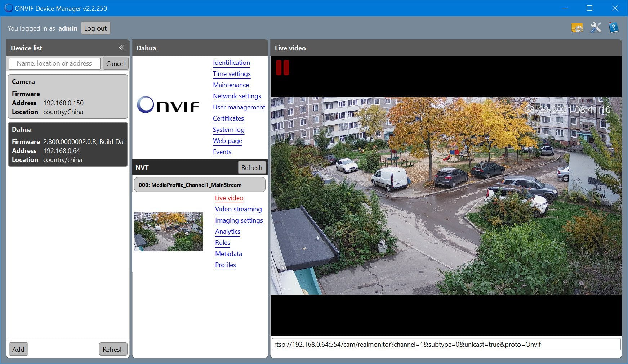The height and width of the screenshot is (364, 628).
Task: Open the Video streaming page
Action: (238, 209)
